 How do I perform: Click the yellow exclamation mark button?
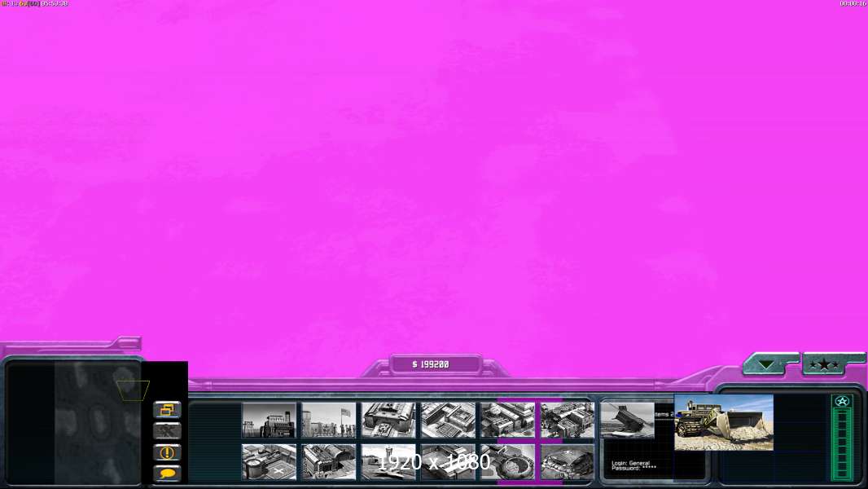coord(167,452)
